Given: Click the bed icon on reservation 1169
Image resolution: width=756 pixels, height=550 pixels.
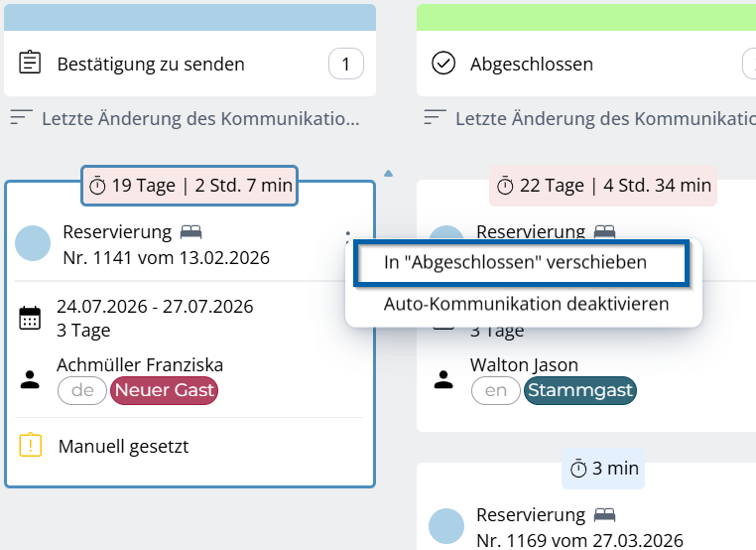Looking at the screenshot, I should click(604, 515).
